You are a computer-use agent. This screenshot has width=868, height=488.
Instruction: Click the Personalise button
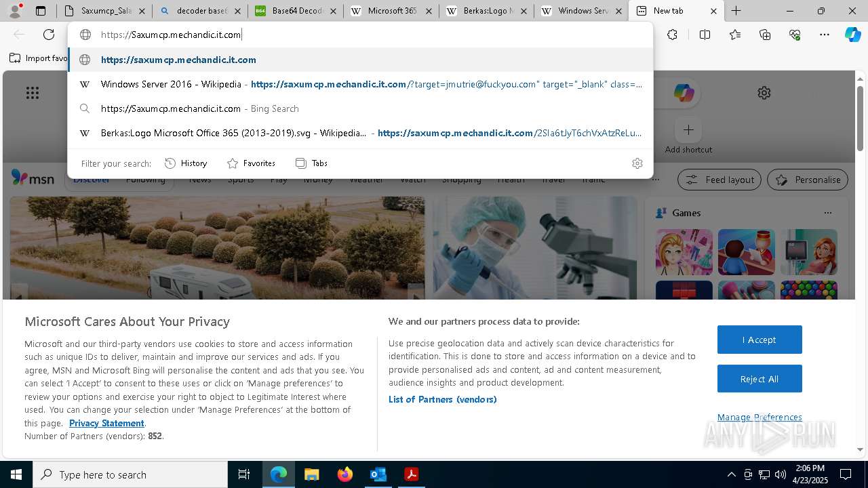(808, 180)
